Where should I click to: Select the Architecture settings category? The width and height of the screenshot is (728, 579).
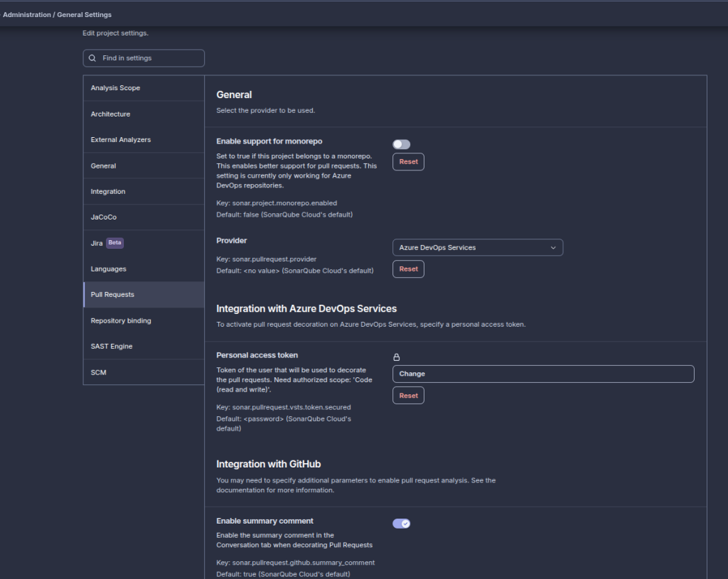click(x=110, y=114)
